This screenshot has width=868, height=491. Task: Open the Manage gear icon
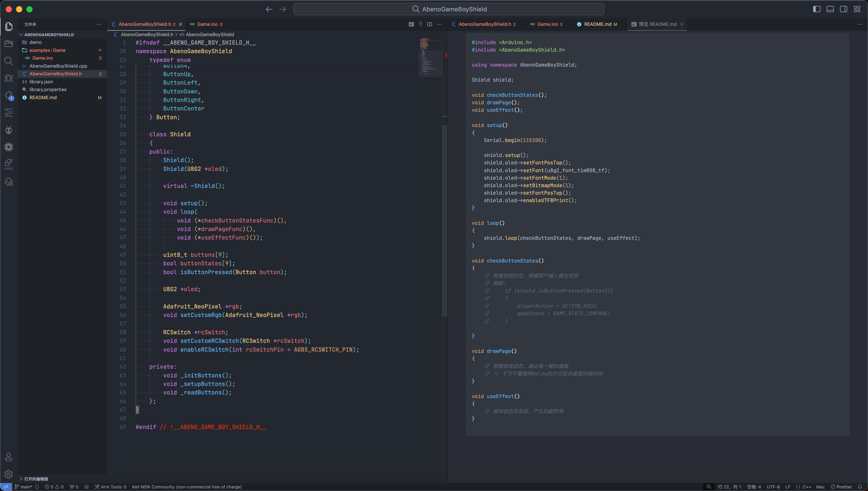(9, 474)
